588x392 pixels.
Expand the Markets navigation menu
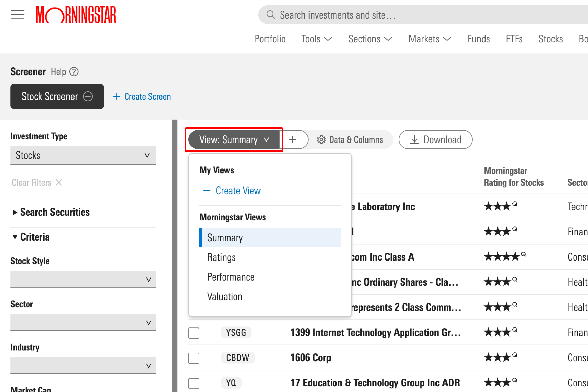tap(430, 39)
